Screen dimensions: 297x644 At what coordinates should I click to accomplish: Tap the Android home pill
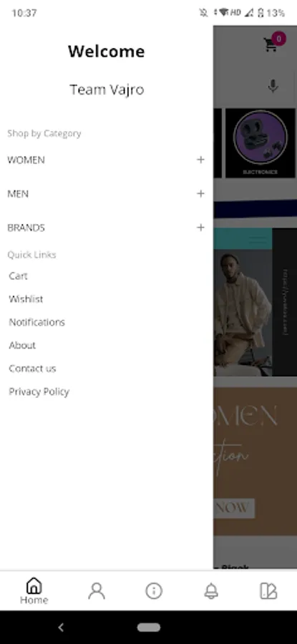[x=149, y=627]
